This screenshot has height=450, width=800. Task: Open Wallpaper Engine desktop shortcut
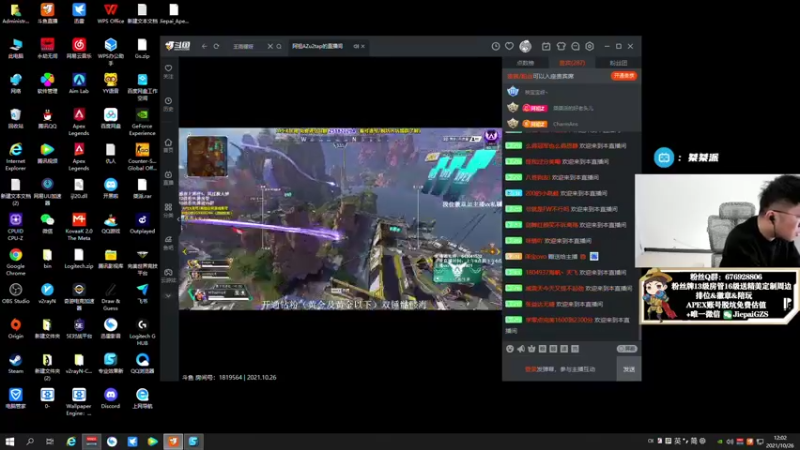[79, 402]
